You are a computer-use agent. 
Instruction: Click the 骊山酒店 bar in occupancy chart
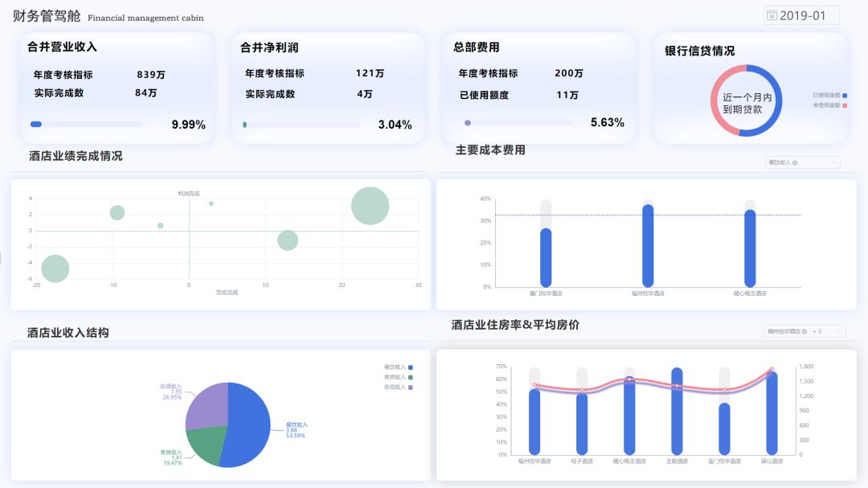pyautogui.click(x=772, y=412)
